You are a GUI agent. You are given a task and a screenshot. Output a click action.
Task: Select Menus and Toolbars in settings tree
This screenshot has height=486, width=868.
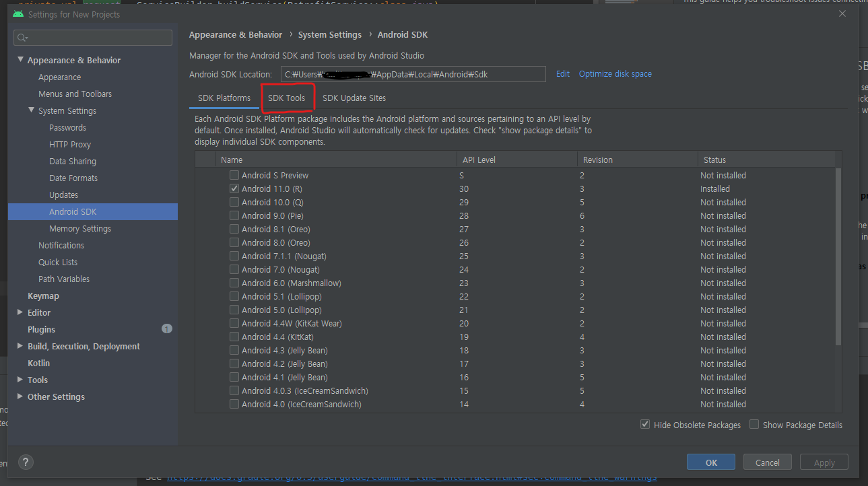(75, 94)
